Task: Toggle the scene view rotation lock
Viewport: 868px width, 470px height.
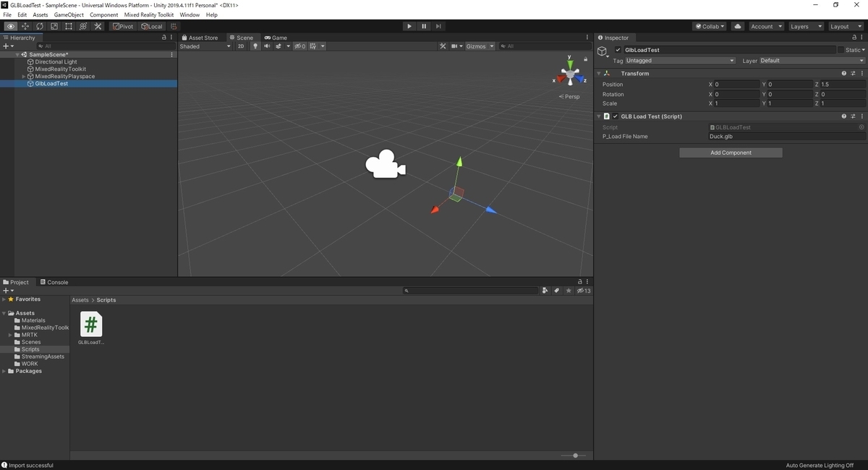Action: pyautogui.click(x=586, y=59)
